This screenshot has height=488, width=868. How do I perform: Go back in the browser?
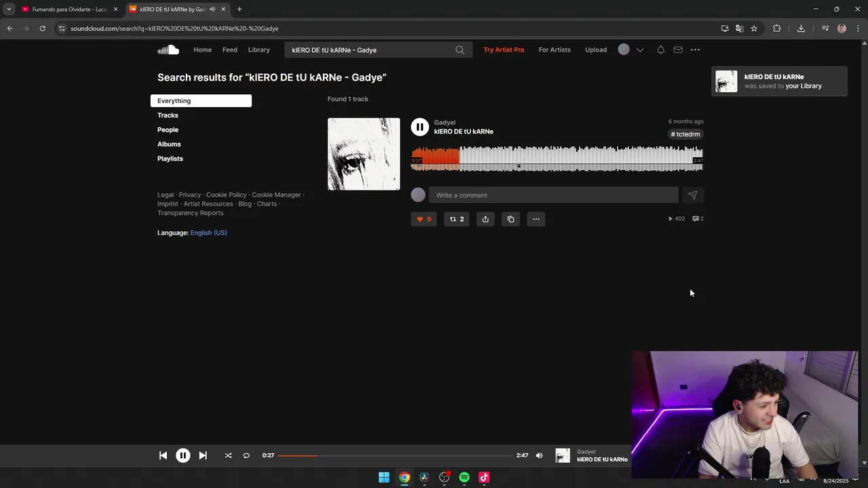pos(9,28)
